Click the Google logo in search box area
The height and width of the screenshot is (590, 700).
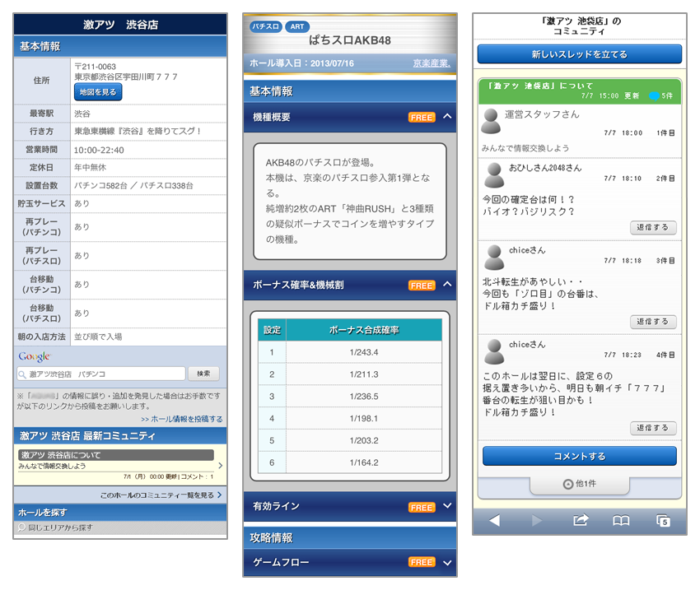35,356
